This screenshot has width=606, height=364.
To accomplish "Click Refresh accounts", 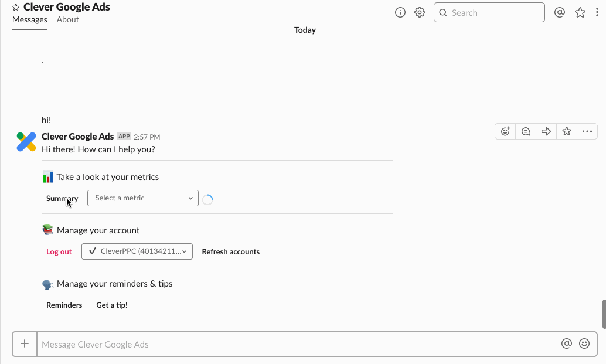I will pyautogui.click(x=231, y=252).
